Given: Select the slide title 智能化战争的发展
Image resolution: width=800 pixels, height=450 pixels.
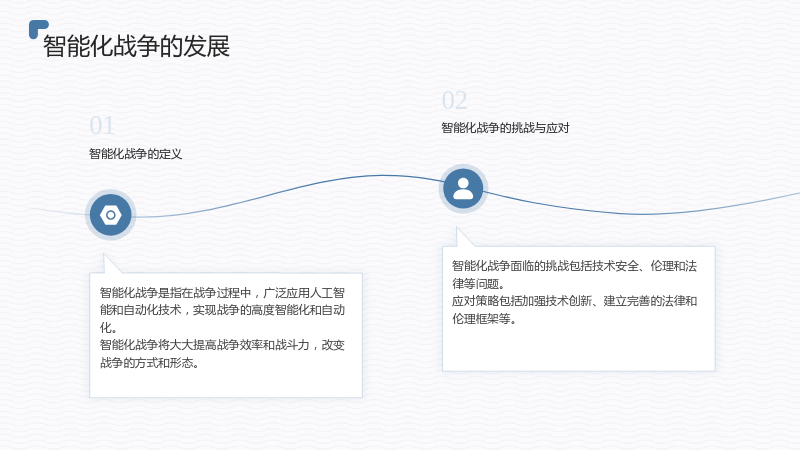Looking at the screenshot, I should point(136,46).
